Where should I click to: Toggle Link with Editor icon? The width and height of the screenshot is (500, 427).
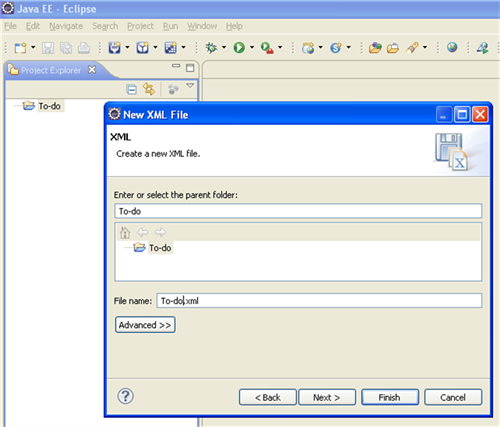tap(149, 89)
